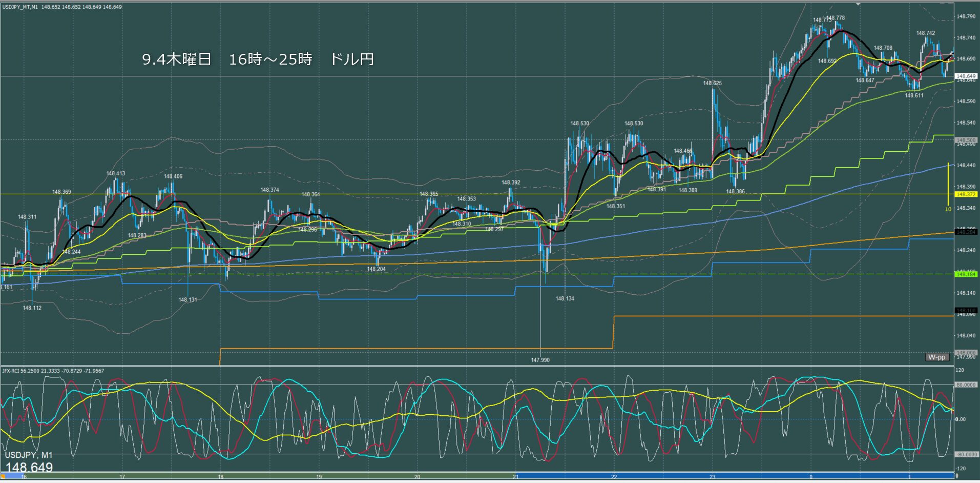Click the gray 148.000 price level tag

tap(966, 353)
